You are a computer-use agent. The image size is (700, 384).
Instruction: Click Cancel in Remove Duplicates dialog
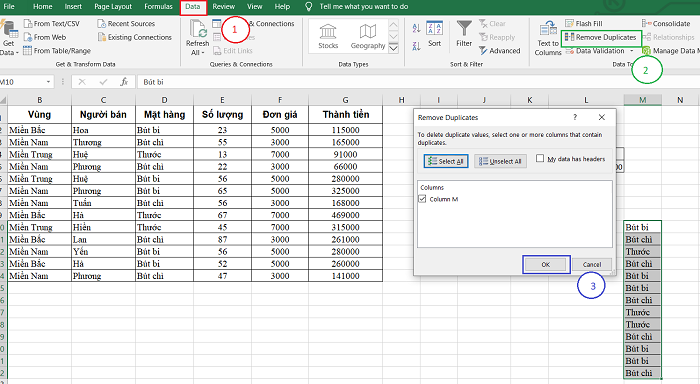[592, 264]
